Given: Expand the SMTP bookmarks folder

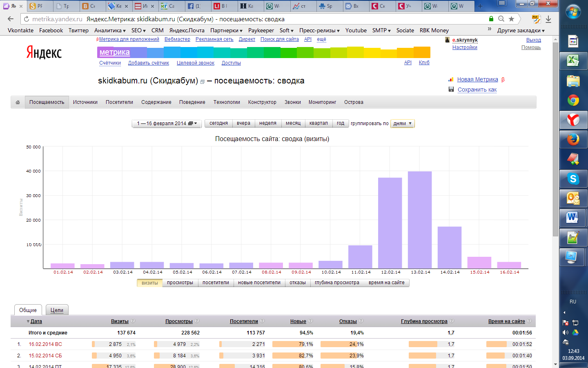Looking at the screenshot, I should click(x=381, y=30).
